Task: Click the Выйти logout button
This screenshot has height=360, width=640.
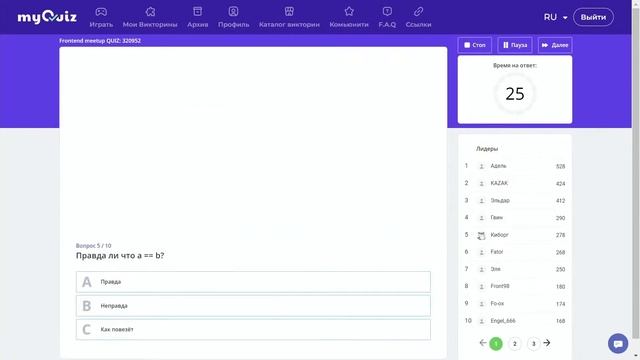Action: pyautogui.click(x=593, y=17)
